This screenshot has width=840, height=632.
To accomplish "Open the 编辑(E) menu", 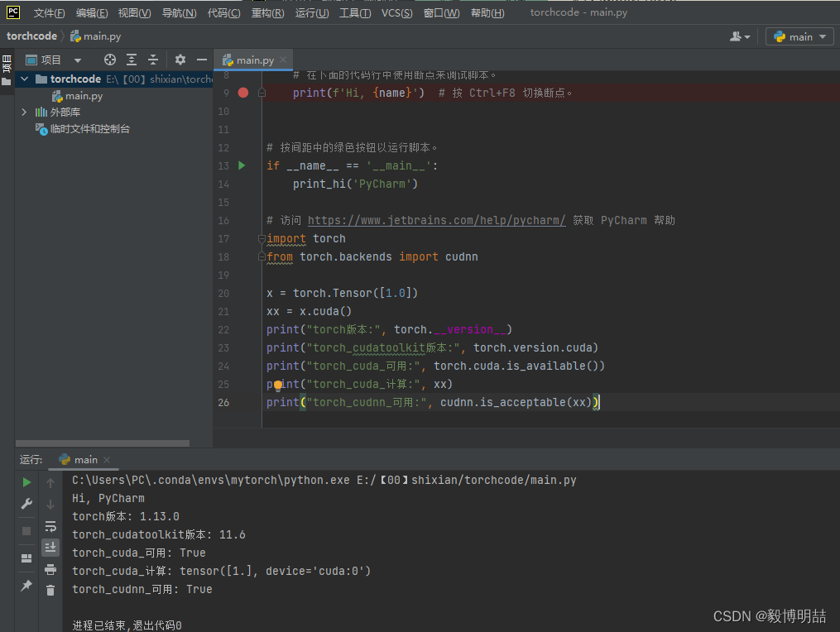I will [x=92, y=13].
